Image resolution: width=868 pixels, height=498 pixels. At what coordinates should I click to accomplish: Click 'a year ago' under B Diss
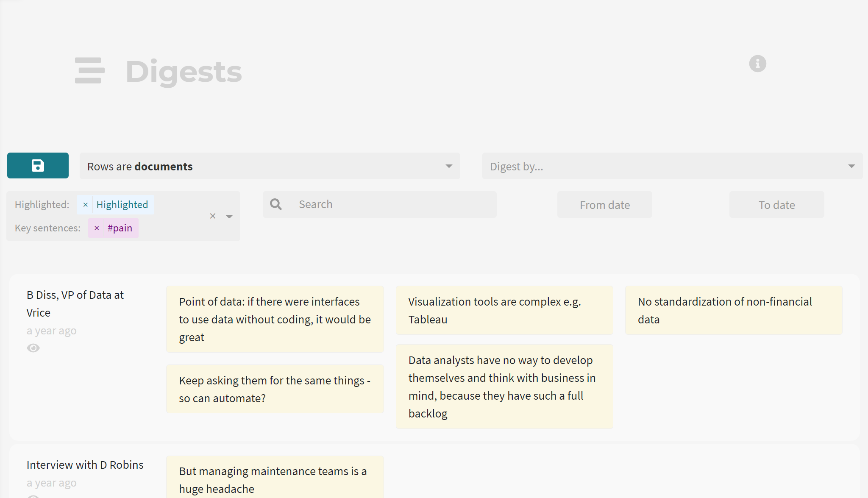(51, 331)
